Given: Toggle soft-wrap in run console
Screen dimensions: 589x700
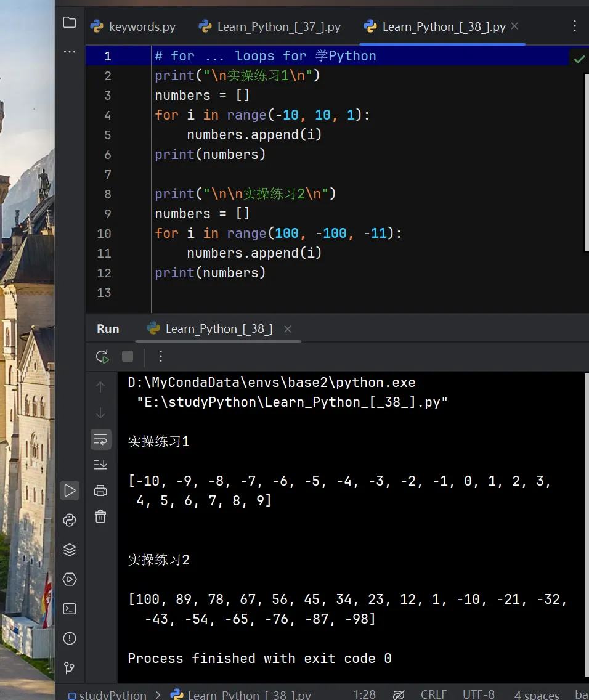Looking at the screenshot, I should pyautogui.click(x=100, y=439).
